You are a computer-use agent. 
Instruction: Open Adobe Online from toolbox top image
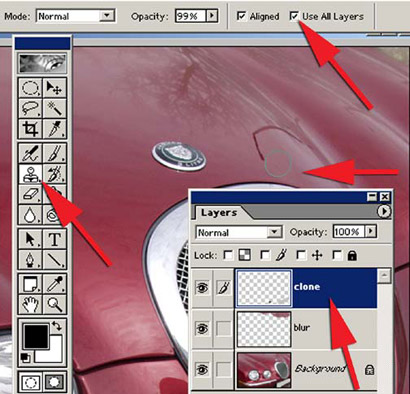42,63
